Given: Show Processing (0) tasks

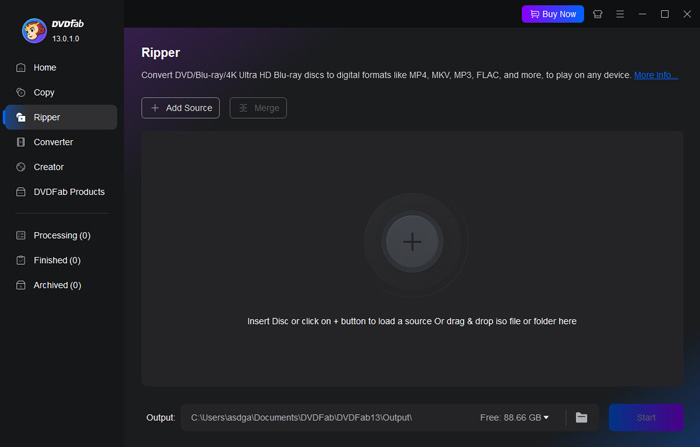Looking at the screenshot, I should (60, 235).
